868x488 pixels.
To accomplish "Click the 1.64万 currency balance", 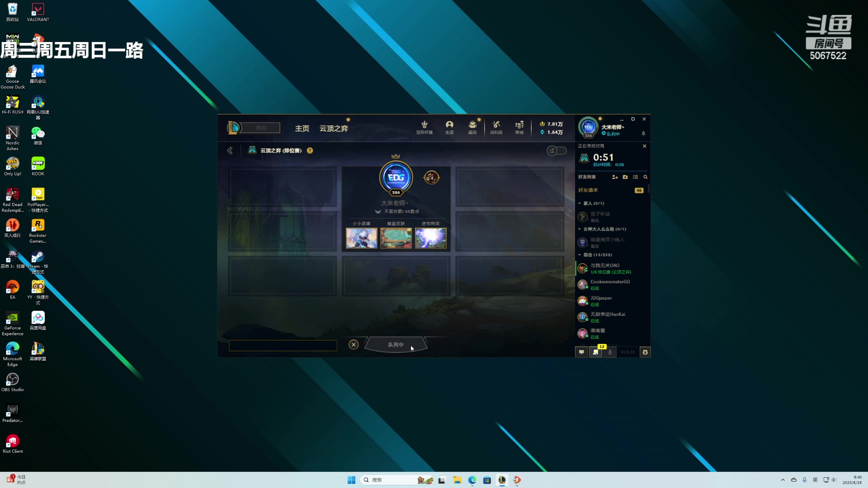I will click(x=551, y=132).
